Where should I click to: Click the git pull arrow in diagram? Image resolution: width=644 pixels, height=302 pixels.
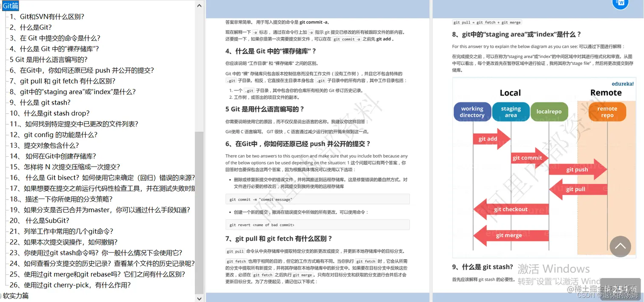(x=578, y=189)
